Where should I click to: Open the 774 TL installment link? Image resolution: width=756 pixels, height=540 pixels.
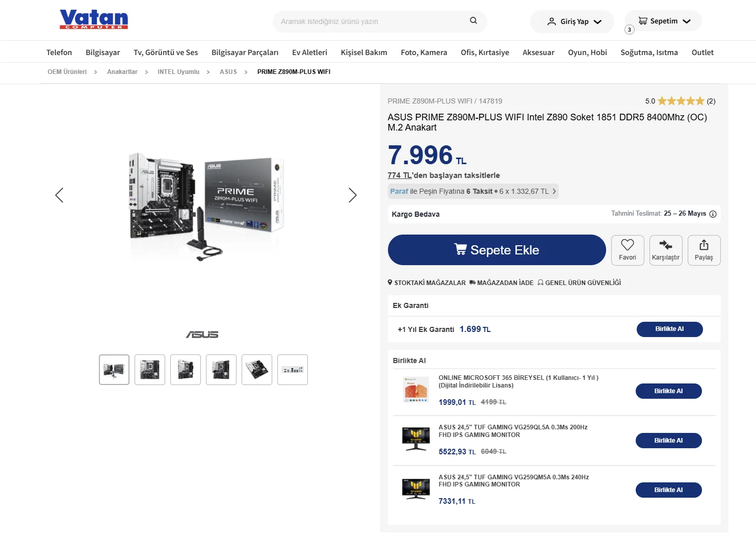coord(400,175)
